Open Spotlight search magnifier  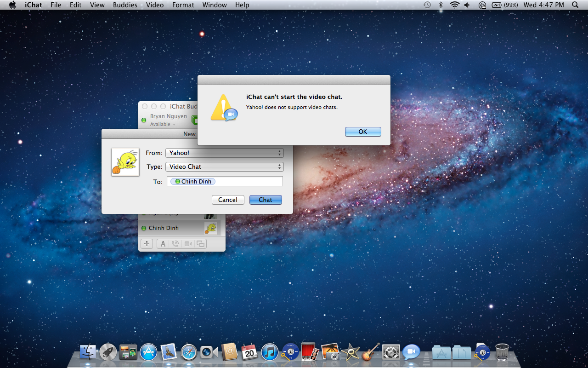576,5
